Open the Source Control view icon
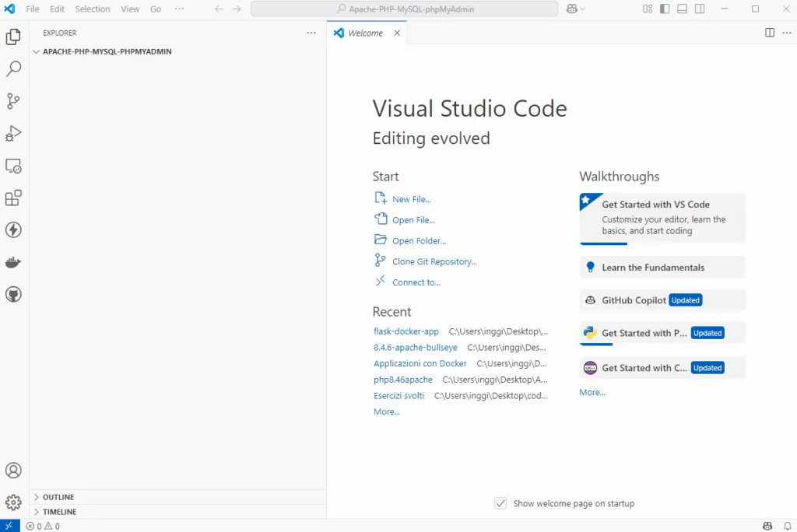This screenshot has height=532, width=797. click(x=13, y=101)
